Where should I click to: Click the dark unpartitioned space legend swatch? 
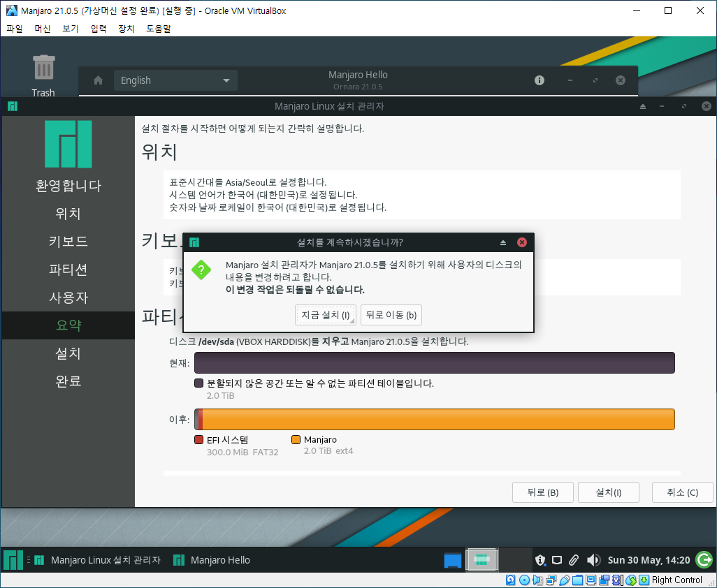click(x=198, y=383)
